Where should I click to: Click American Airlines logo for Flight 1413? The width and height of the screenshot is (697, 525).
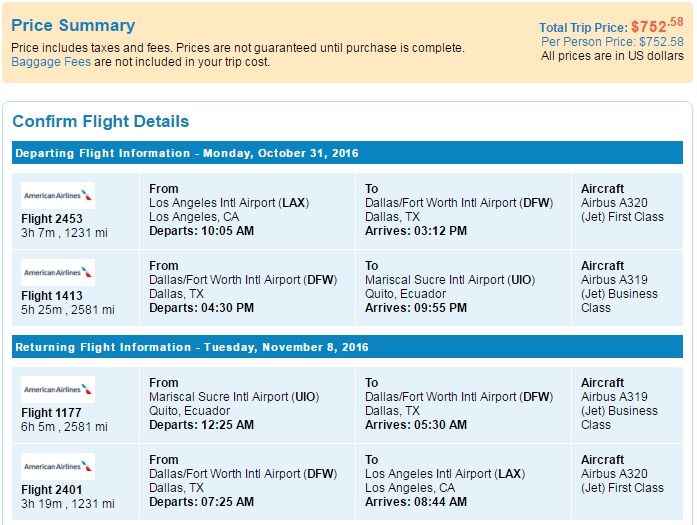click(x=58, y=273)
